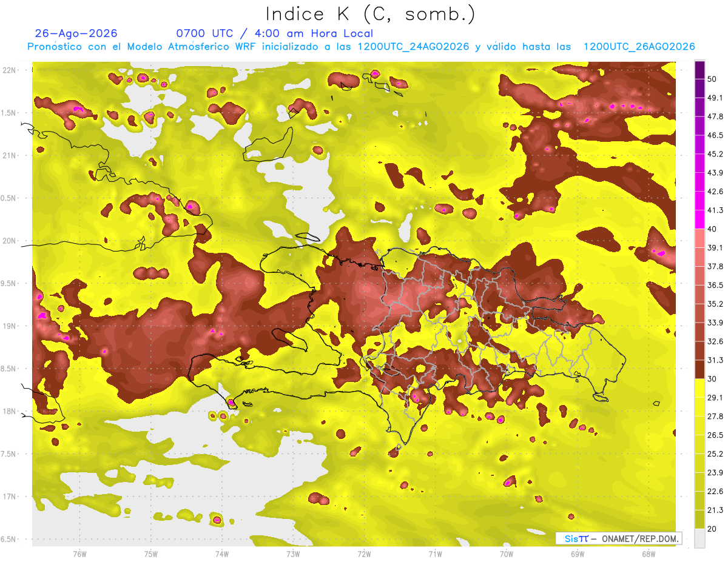Pick the dark purple colorbar segment above 50
The image size is (728, 562).
(699, 70)
